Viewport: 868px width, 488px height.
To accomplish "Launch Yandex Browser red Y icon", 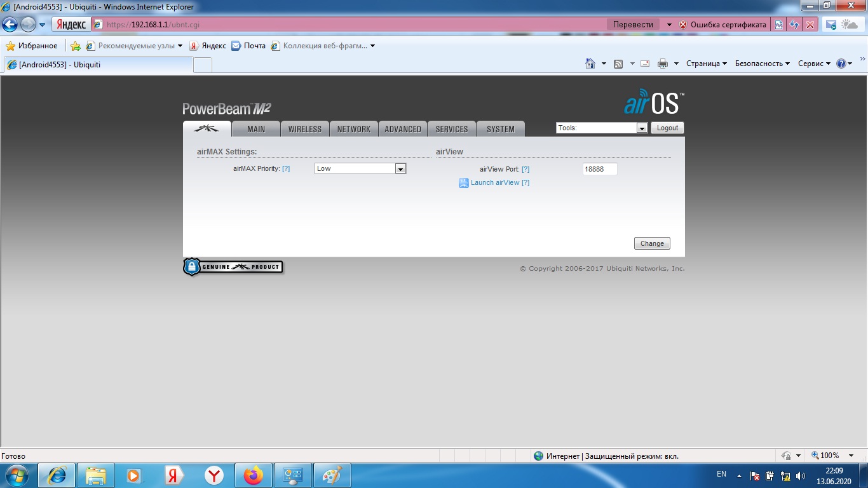I will pyautogui.click(x=214, y=475).
